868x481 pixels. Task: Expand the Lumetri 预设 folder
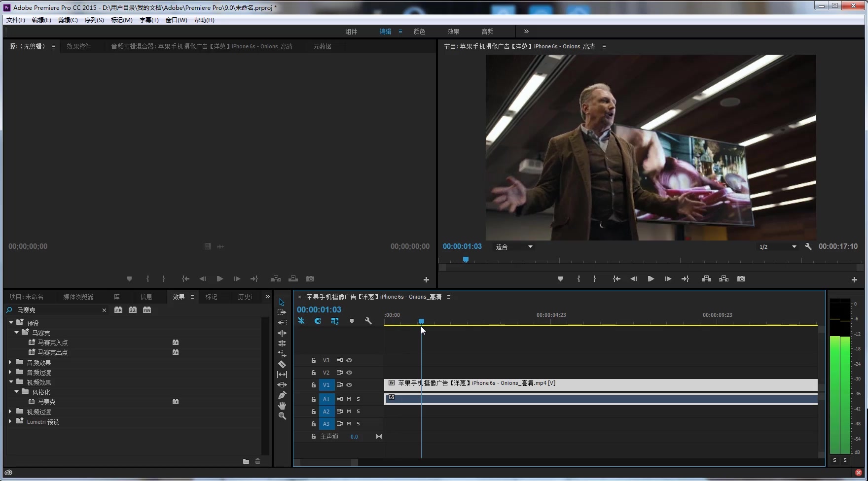coord(10,421)
